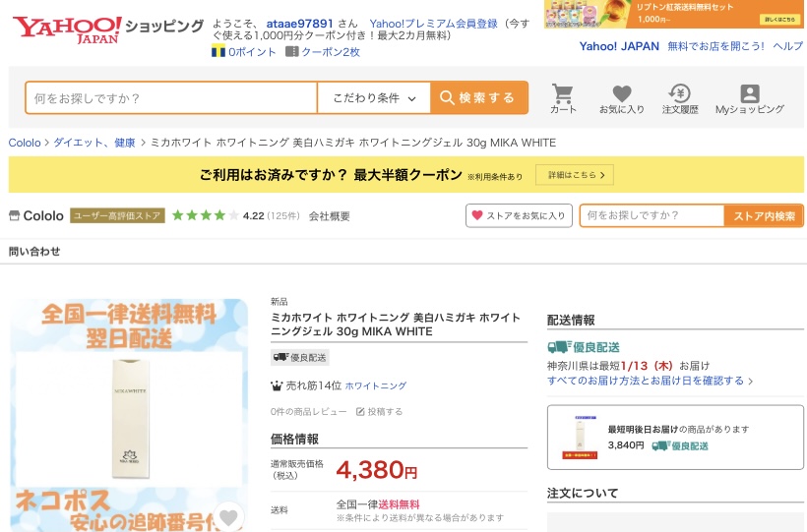The width and height of the screenshot is (807, 532).
Task: Click Cololo breadcrumb link
Action: pyautogui.click(x=25, y=143)
